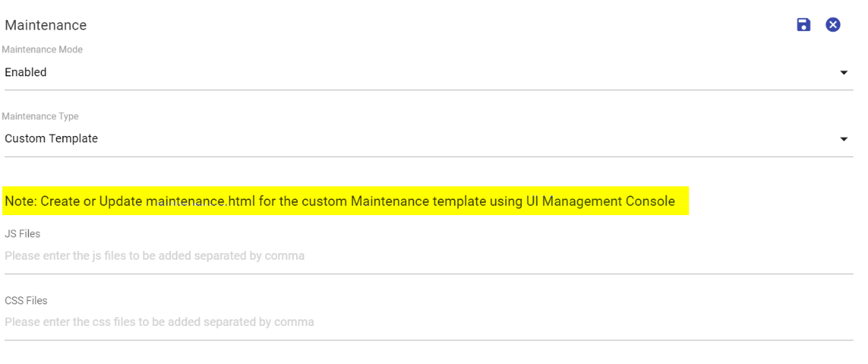Expand the Maintenance Mode dropdown arrow
The width and height of the screenshot is (868, 364).
click(844, 73)
